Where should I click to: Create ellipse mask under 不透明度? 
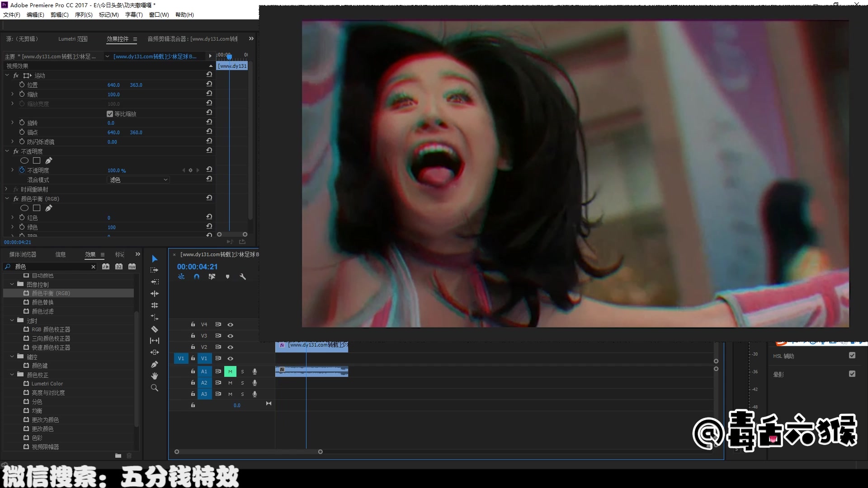tap(24, 160)
